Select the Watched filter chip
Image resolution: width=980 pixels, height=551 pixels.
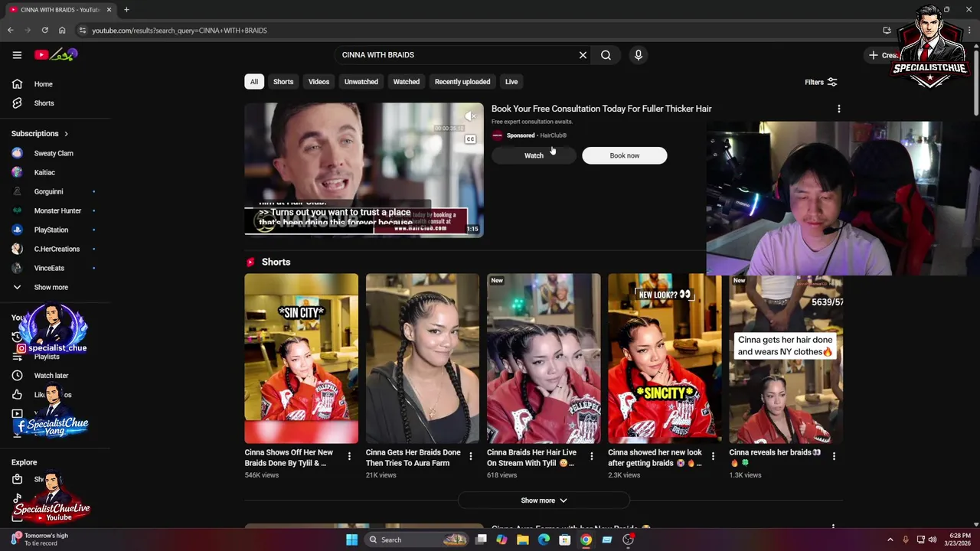tap(407, 82)
